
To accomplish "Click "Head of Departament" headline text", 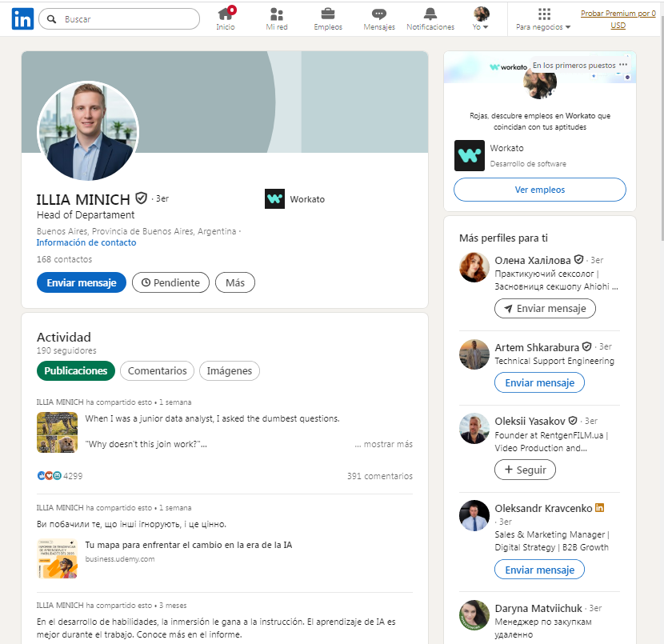I will point(86,215).
